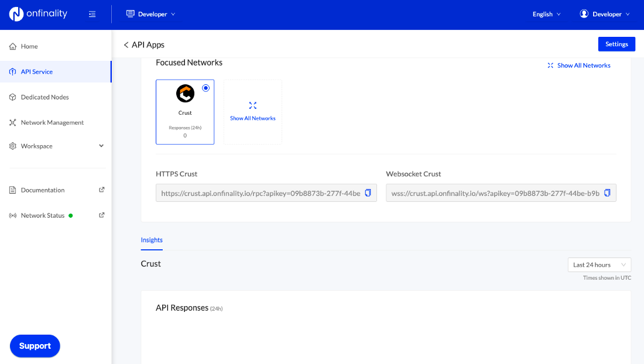Click the Websocket Crust endpoint field
This screenshot has width=644, height=364.
(501, 193)
